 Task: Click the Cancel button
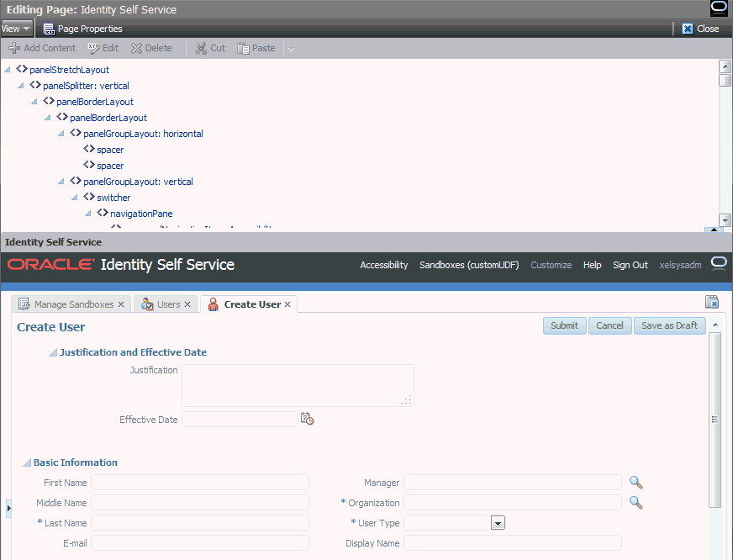tap(609, 325)
